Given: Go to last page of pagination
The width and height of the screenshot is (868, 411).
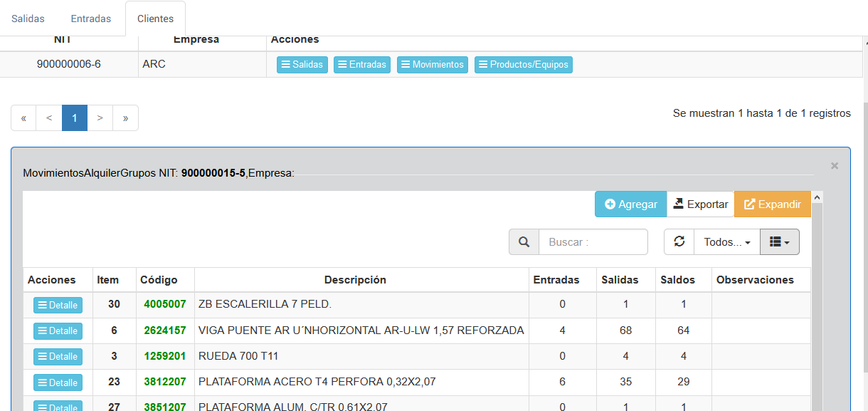Looking at the screenshot, I should click(125, 118).
